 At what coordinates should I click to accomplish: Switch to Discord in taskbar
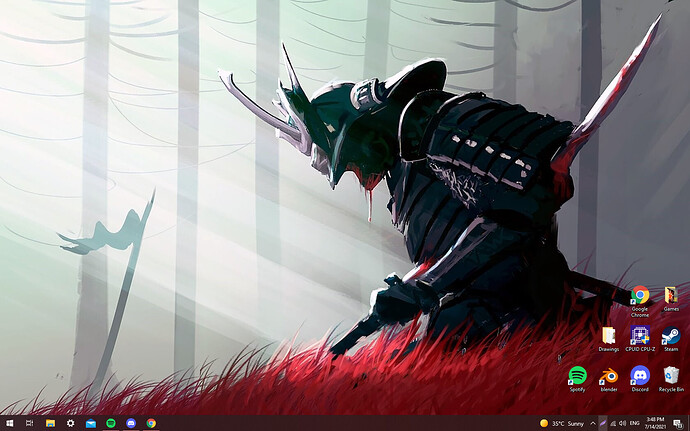point(131,423)
